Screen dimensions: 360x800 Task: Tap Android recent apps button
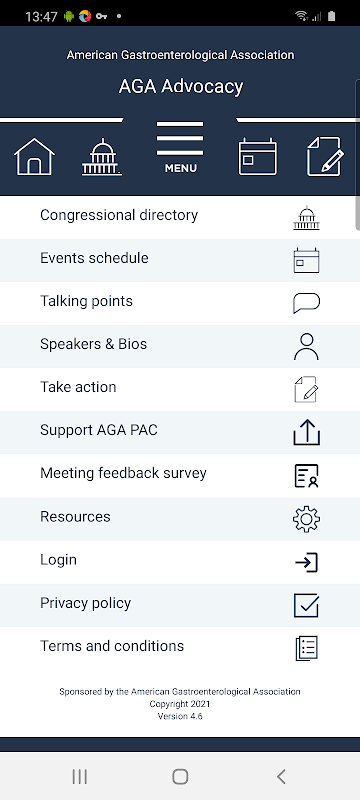tap(80, 777)
